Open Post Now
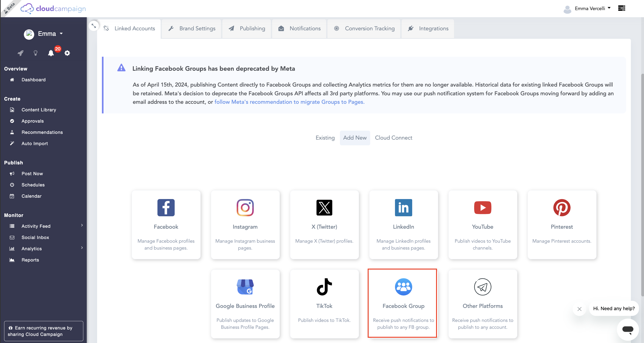 (x=32, y=174)
